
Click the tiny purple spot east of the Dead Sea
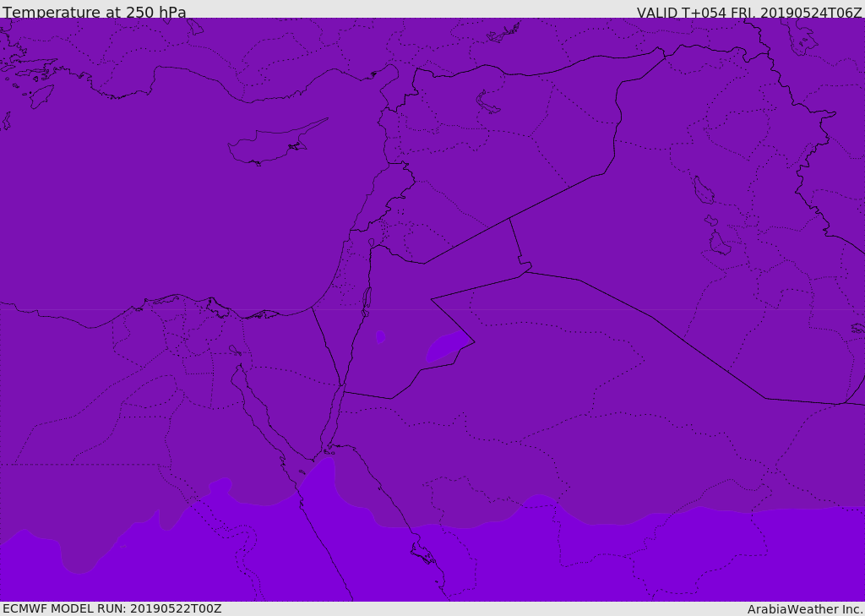click(380, 336)
